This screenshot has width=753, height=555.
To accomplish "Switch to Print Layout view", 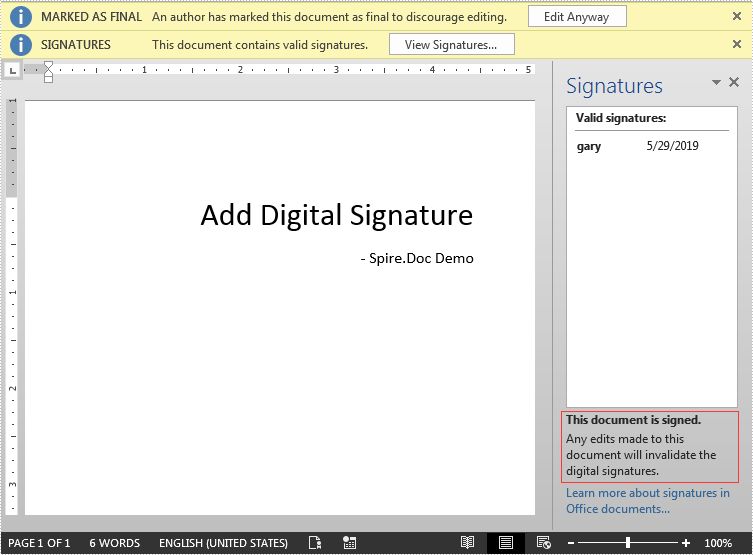I will [x=505, y=543].
